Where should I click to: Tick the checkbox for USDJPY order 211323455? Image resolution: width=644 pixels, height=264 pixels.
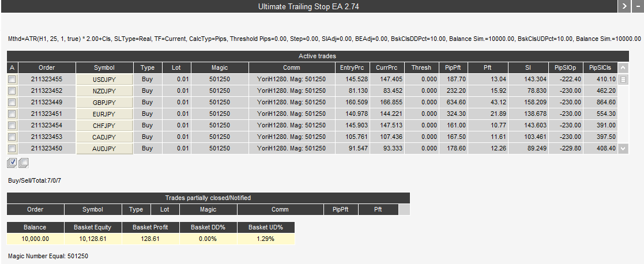[12, 79]
